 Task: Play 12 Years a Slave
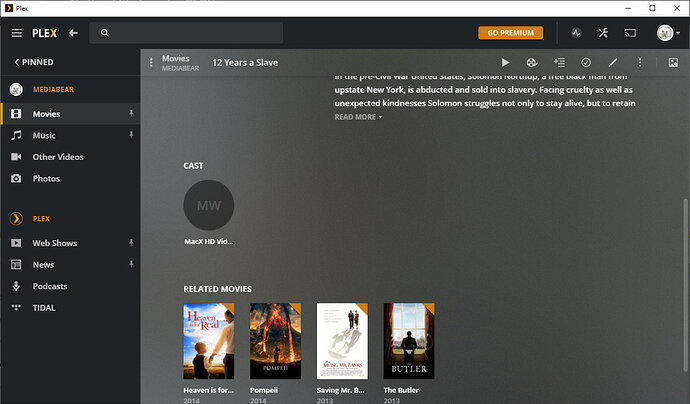click(505, 62)
